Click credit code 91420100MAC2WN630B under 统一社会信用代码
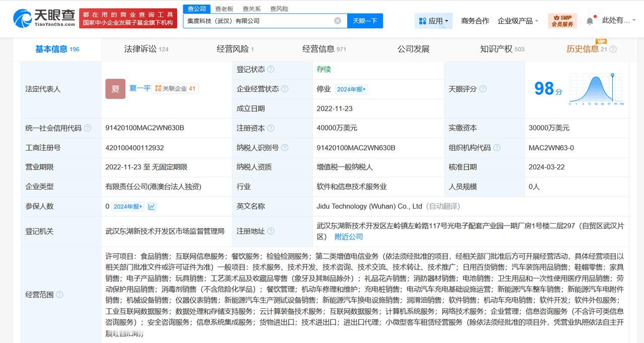Viewport: 644px width, 343px height. [x=145, y=128]
